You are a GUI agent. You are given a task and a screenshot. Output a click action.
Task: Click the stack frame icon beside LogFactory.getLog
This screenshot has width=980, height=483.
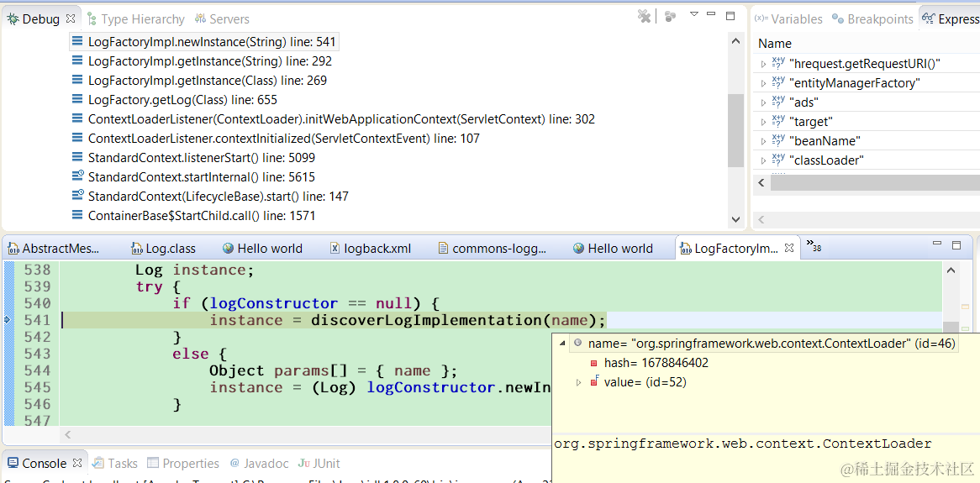pyautogui.click(x=77, y=99)
